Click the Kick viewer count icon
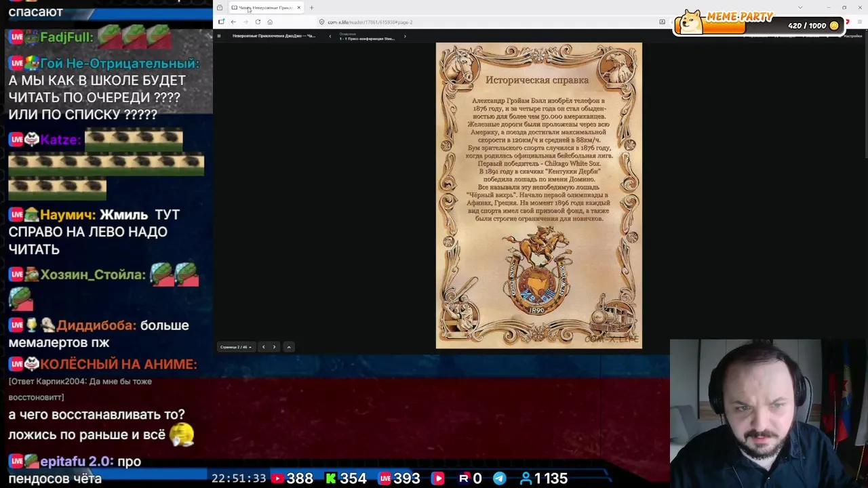Screen dimensions: 868x488 pos(330,479)
